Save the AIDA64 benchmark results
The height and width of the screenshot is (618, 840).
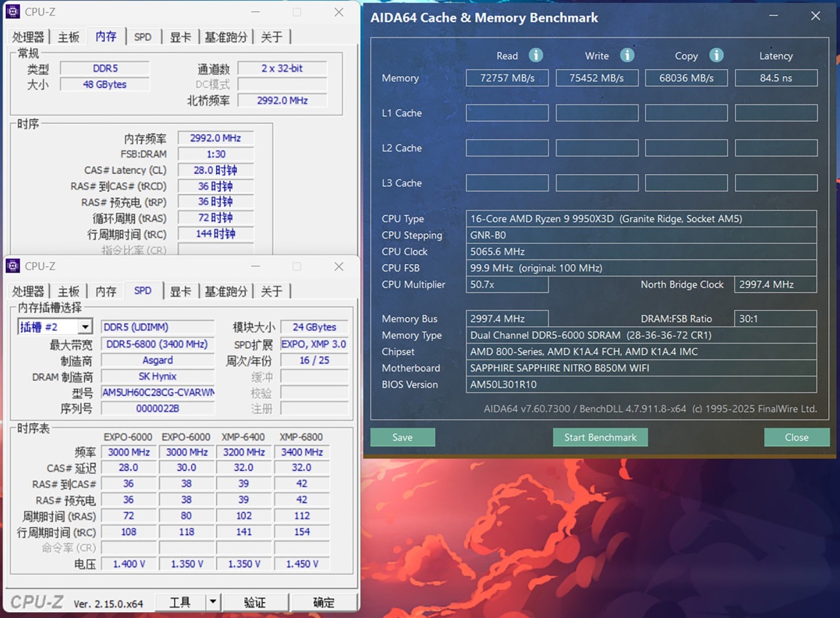(402, 437)
